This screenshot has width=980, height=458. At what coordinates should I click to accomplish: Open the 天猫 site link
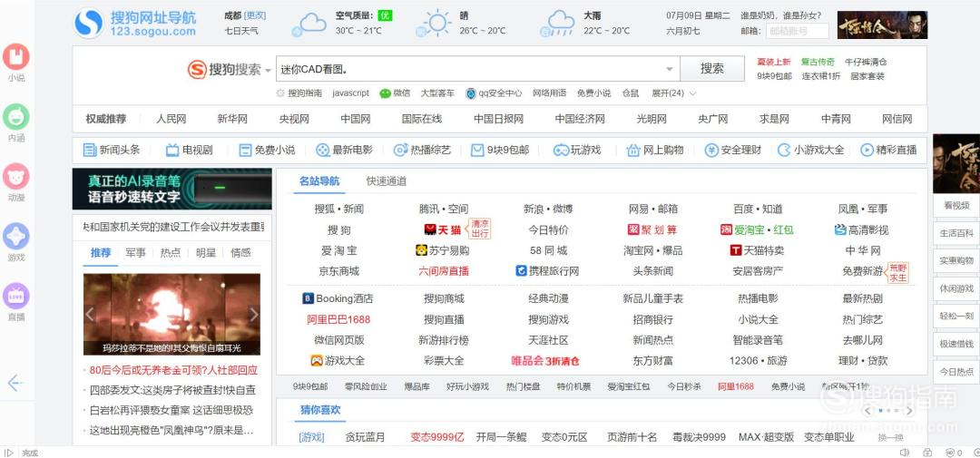tap(443, 230)
